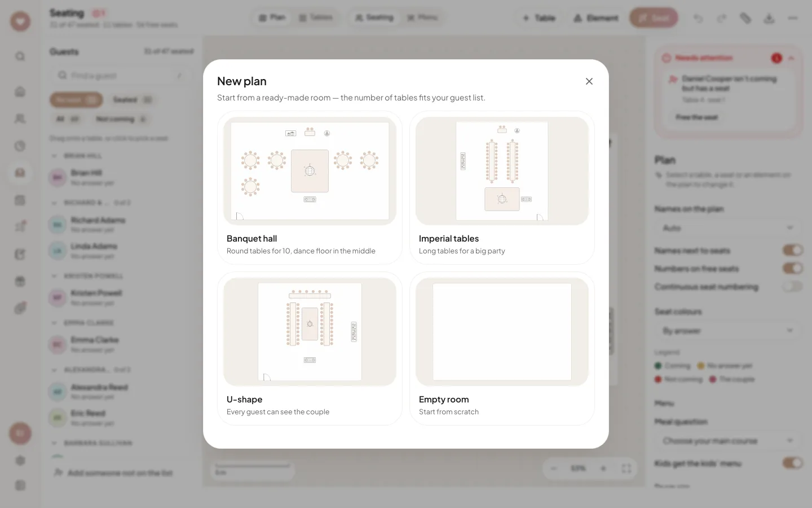Add a new Table
Viewport: 812px width, 508px height.
pyautogui.click(x=539, y=18)
